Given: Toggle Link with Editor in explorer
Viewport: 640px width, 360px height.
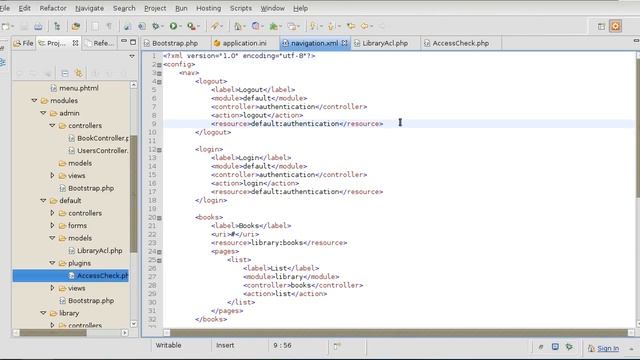Looking at the screenshot, I should [x=78, y=73].
